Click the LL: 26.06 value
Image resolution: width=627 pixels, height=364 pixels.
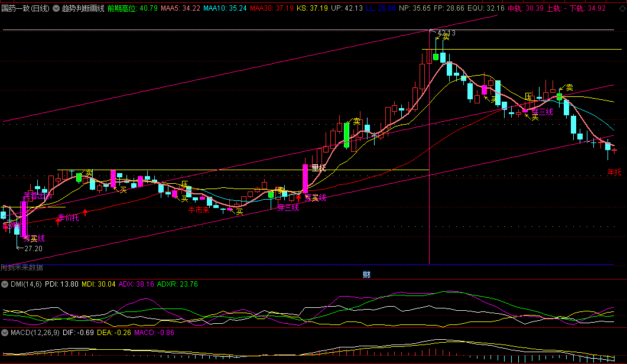click(x=381, y=8)
